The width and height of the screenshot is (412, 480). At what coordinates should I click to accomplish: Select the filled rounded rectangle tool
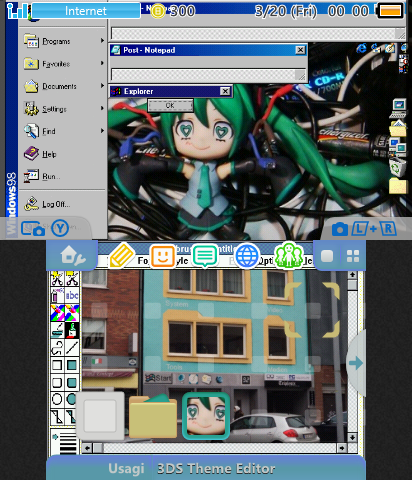tap(72, 382)
